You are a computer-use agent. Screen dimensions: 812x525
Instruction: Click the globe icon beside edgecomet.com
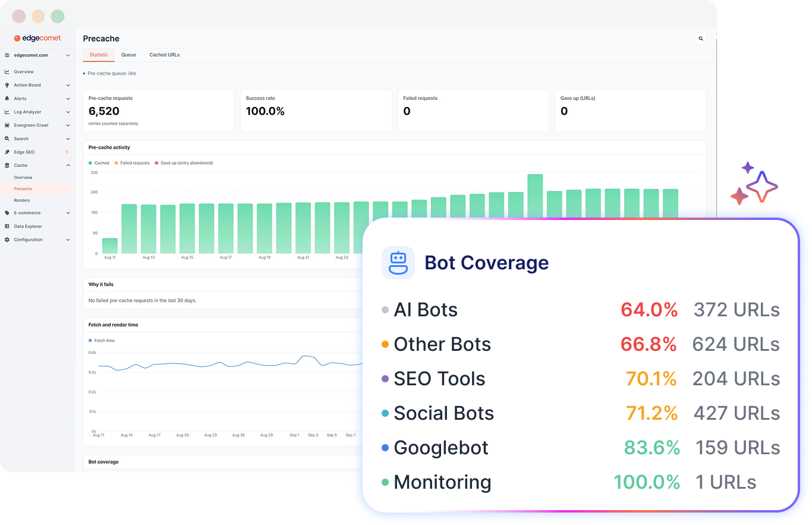click(7, 55)
